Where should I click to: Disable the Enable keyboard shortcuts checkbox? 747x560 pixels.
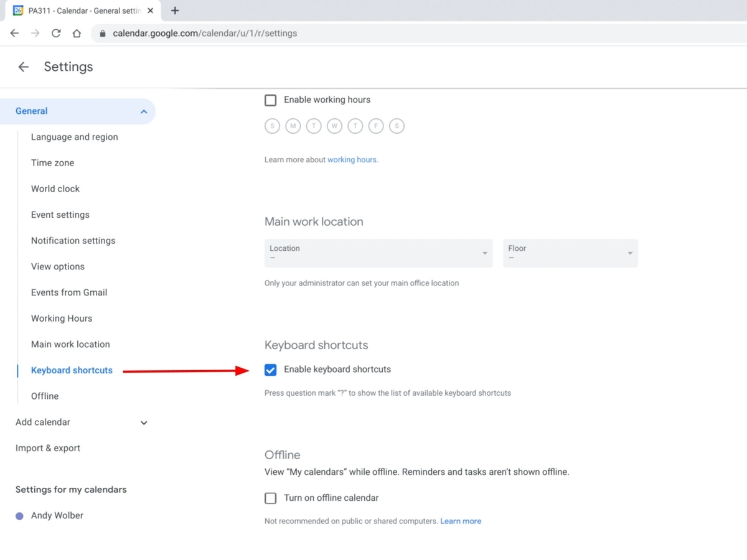tap(270, 370)
